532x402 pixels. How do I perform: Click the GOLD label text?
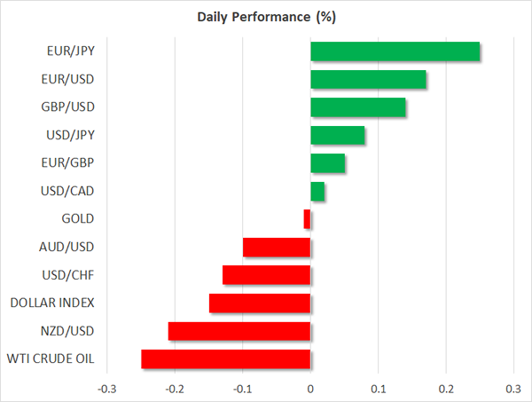point(77,219)
